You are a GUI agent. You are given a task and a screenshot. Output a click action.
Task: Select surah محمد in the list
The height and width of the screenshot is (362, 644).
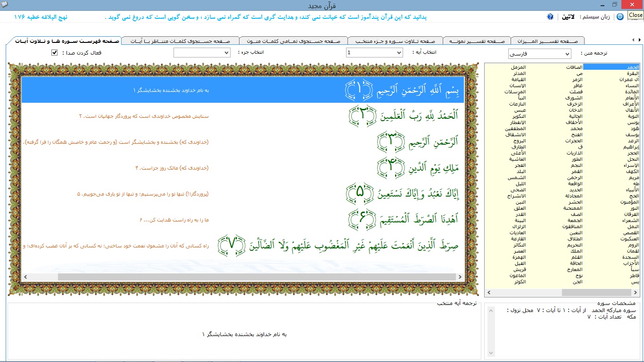pyautogui.click(x=578, y=129)
